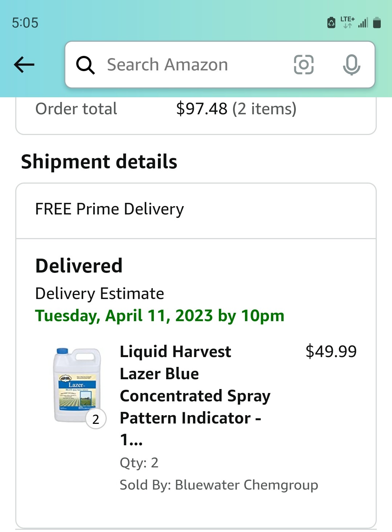Tap the $49.99 item price
The image size is (392, 532).
click(331, 351)
